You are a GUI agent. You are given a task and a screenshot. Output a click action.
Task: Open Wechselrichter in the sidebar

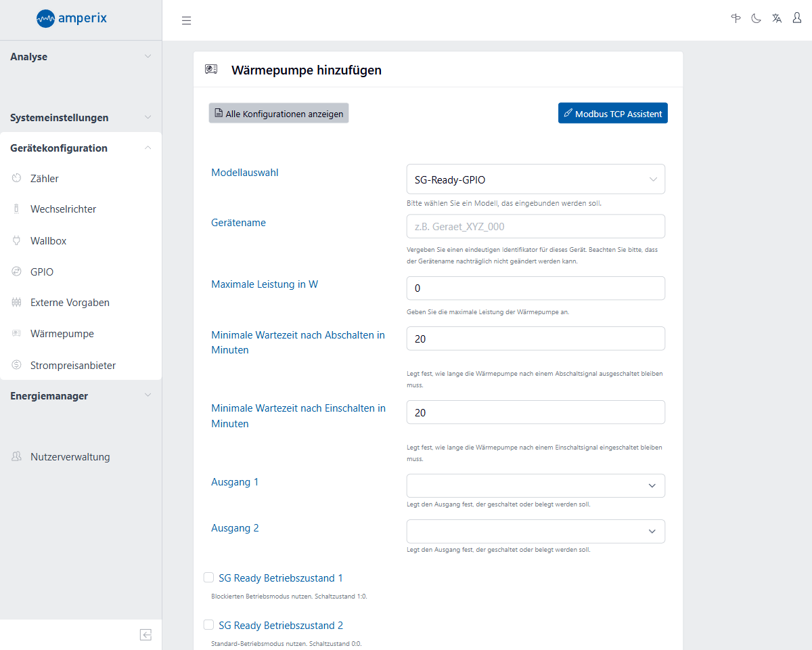(x=63, y=209)
